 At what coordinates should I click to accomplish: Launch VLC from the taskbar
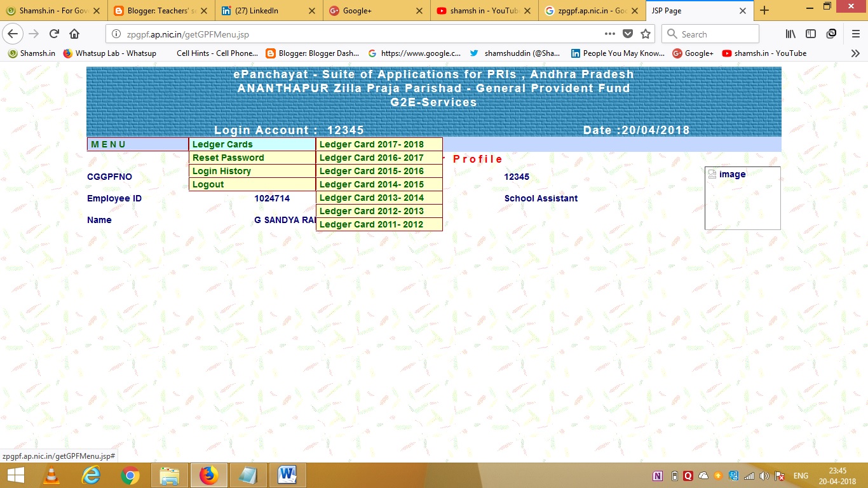(x=51, y=475)
